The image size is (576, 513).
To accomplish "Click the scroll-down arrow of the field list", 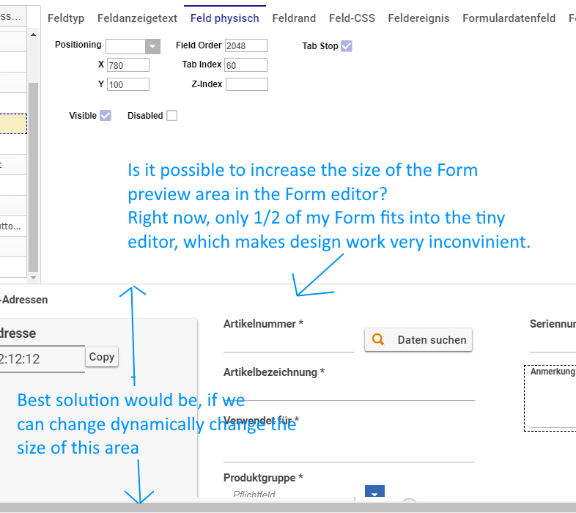I will [33, 277].
